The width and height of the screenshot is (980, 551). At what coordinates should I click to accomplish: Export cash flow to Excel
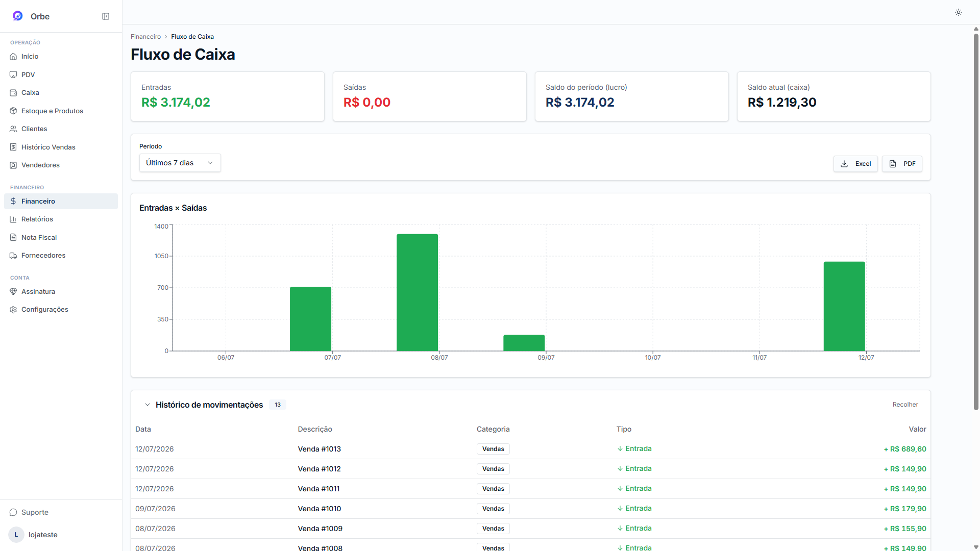pos(855,164)
